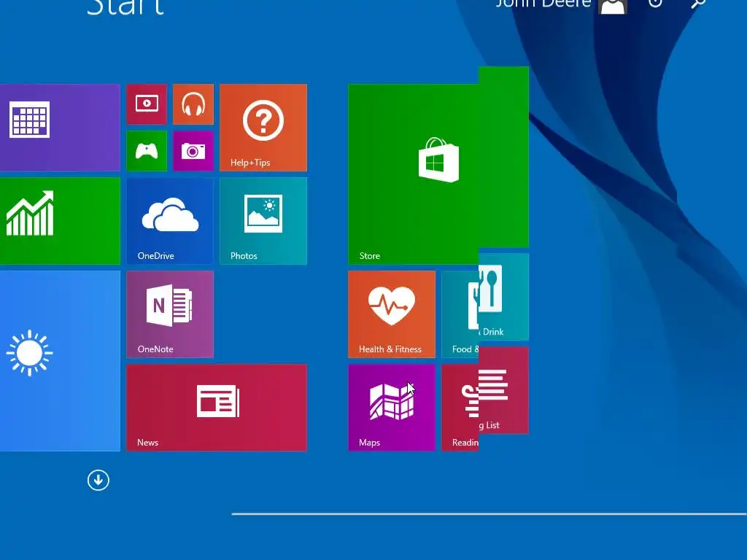747x560 pixels.
Task: Open the Maps tile
Action: [x=392, y=408]
